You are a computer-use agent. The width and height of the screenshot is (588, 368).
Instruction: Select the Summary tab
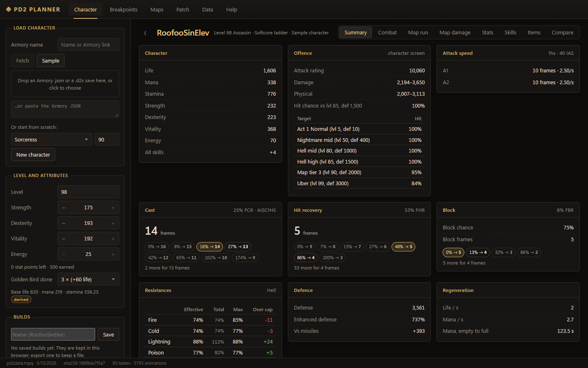coord(356,32)
